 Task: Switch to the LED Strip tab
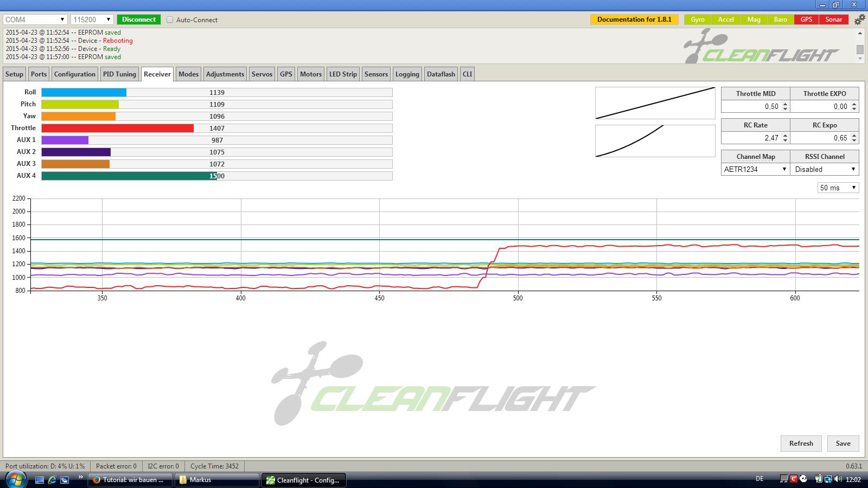click(x=343, y=74)
